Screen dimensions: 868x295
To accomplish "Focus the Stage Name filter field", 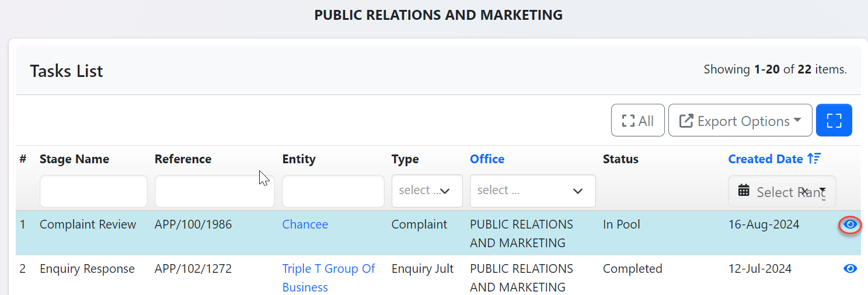I will click(x=93, y=191).
